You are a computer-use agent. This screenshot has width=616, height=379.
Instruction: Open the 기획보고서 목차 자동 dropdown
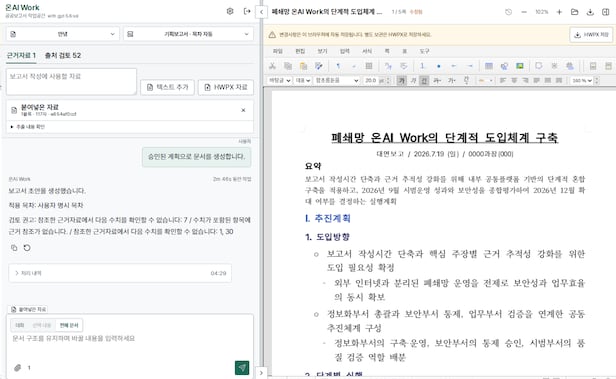click(x=189, y=34)
